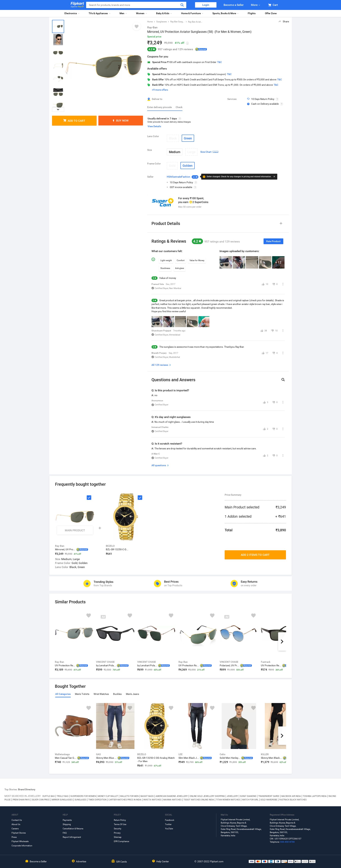Open HSAtlastradeFashion seller link

pyautogui.click(x=178, y=177)
